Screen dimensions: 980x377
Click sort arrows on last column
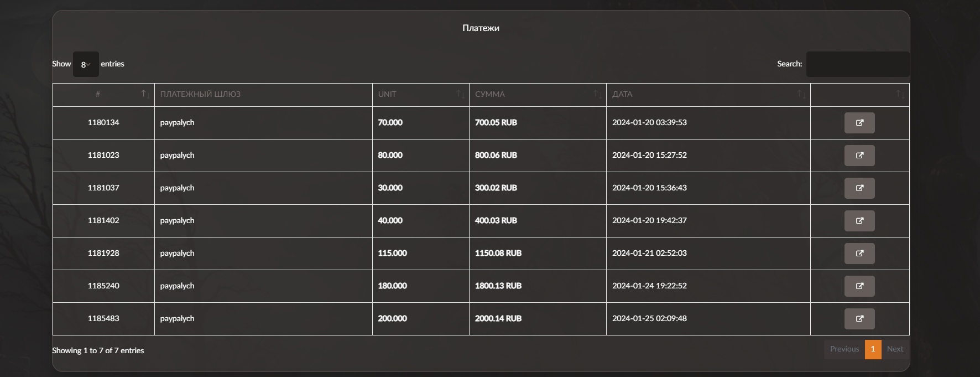900,95
